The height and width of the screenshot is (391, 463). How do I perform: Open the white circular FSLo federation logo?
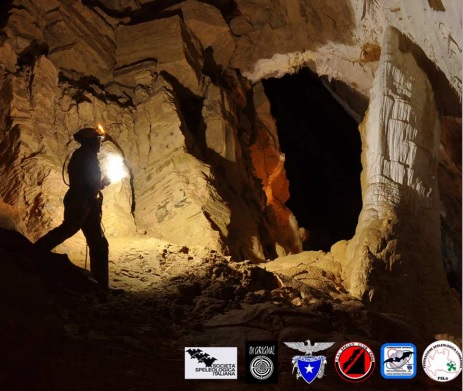442,361
